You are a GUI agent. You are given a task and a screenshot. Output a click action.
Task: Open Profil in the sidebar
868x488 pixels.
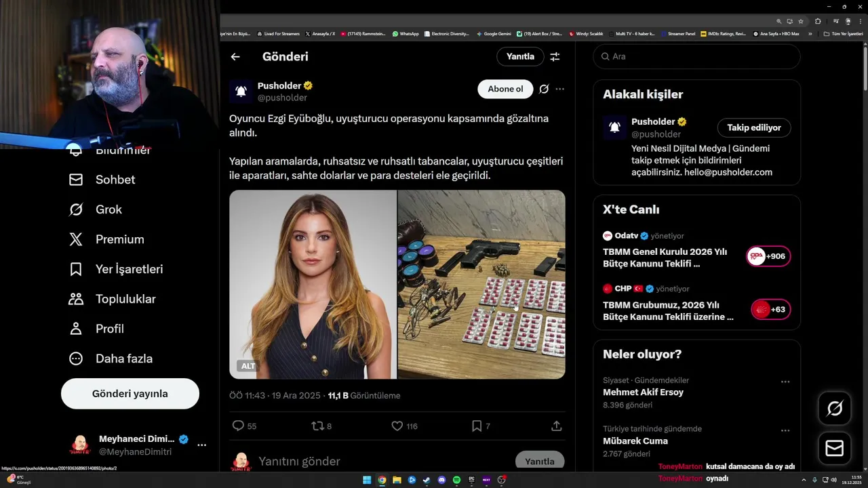96,329
